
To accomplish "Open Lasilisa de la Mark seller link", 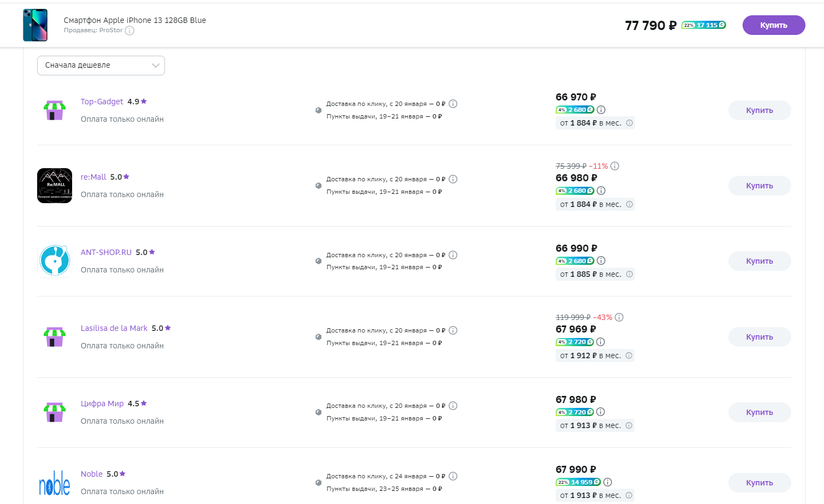I will (114, 328).
